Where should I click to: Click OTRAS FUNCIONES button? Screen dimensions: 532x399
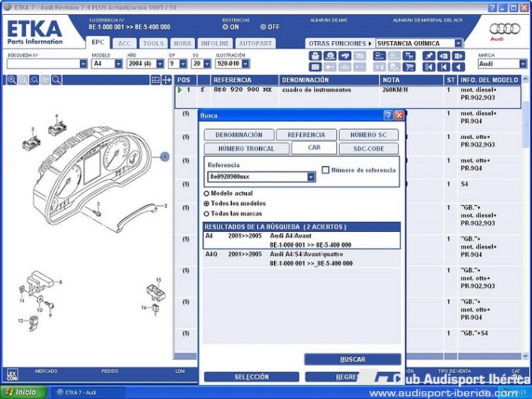coord(340,43)
